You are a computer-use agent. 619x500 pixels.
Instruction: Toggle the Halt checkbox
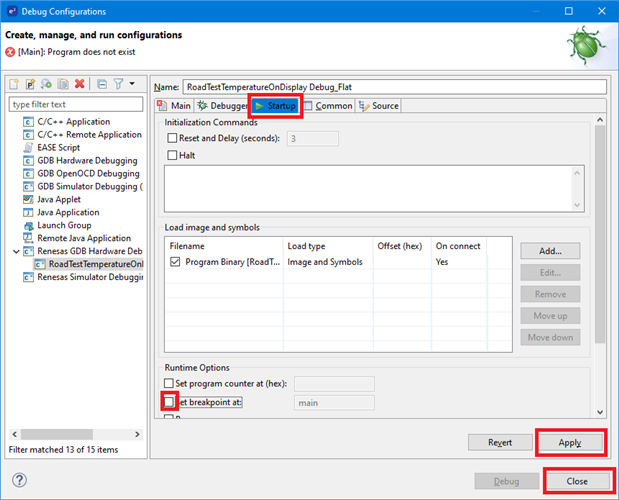point(173,155)
